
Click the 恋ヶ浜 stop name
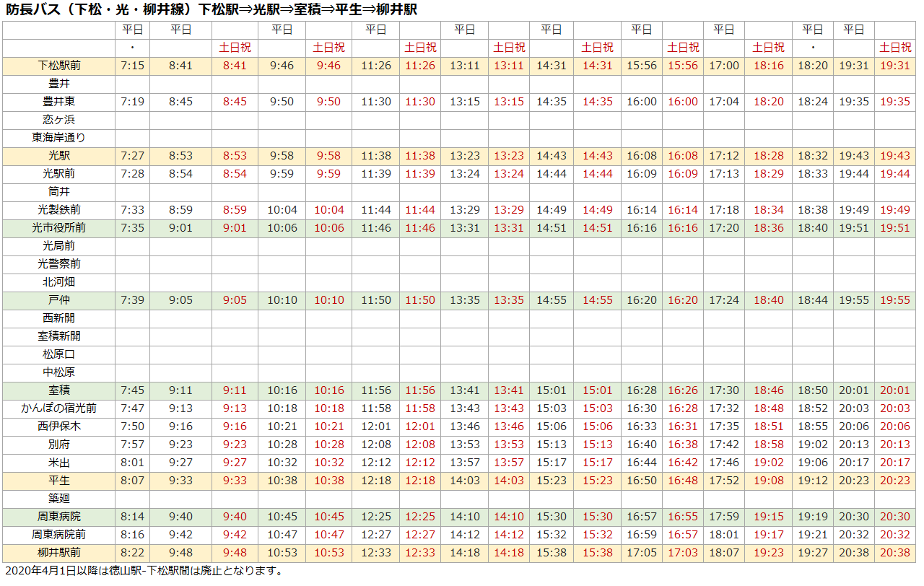coord(58,120)
